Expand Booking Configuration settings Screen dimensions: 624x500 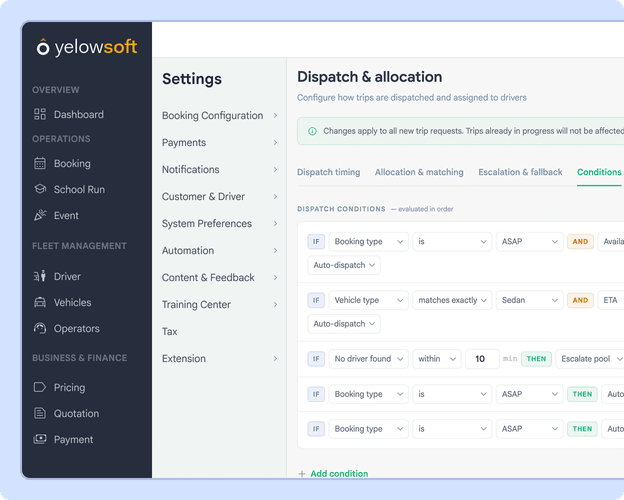pos(220,115)
